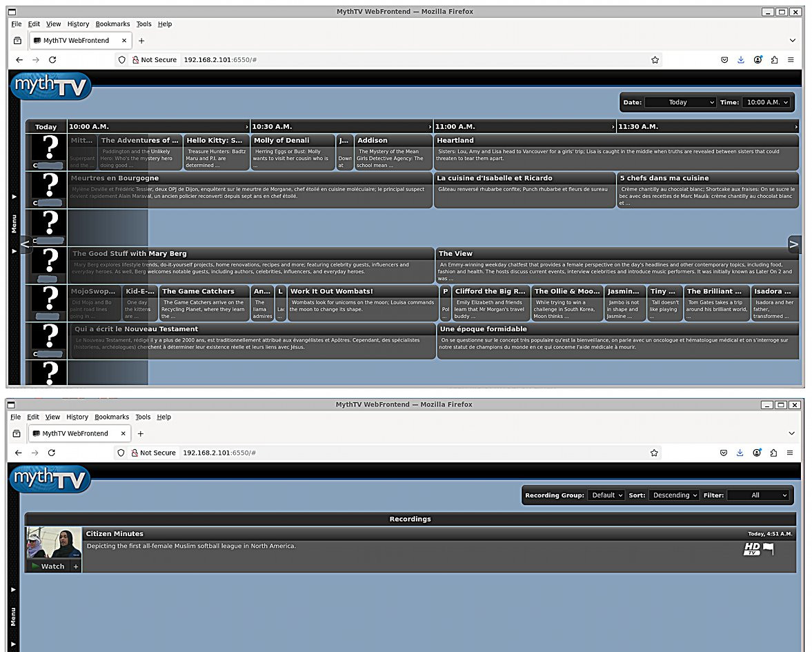Bookmark the page with the star in the bottom window
The height and width of the screenshot is (652, 812).
(654, 453)
